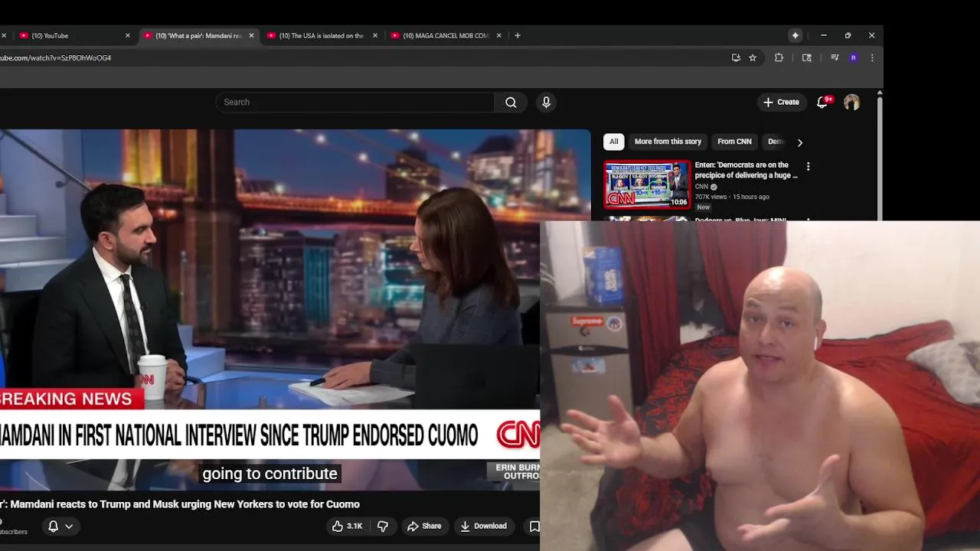The image size is (980, 551).
Task: Click the Download button
Action: [483, 526]
